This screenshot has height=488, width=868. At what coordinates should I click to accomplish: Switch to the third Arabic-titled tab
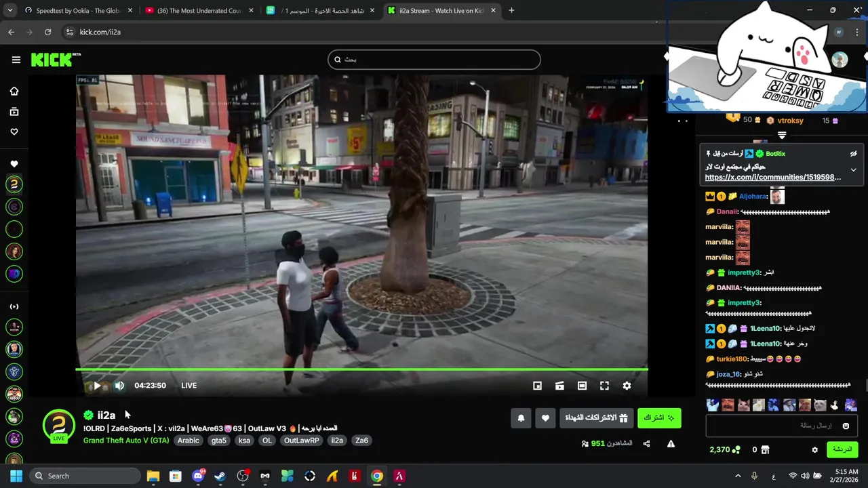(x=320, y=11)
